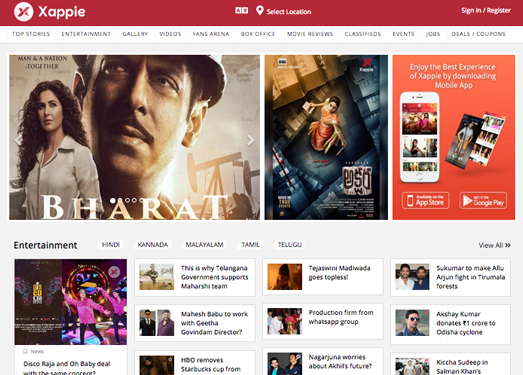Switch to the Telugu language filter
Screen dimensions: 523x375
(x=290, y=245)
